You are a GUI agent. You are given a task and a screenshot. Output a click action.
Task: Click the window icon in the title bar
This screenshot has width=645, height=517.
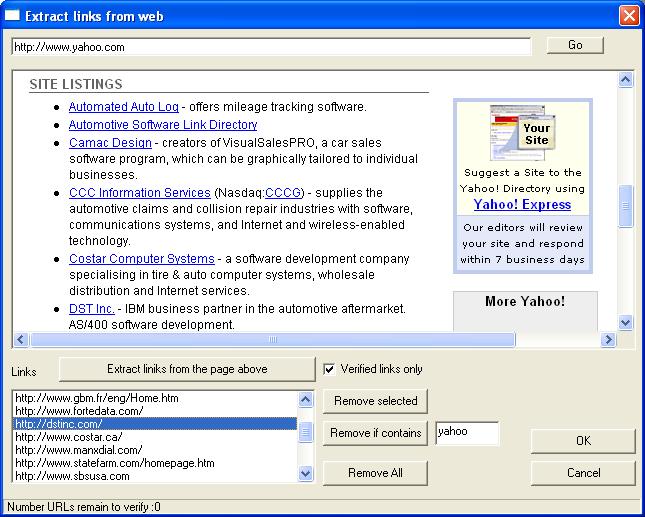(12, 15)
